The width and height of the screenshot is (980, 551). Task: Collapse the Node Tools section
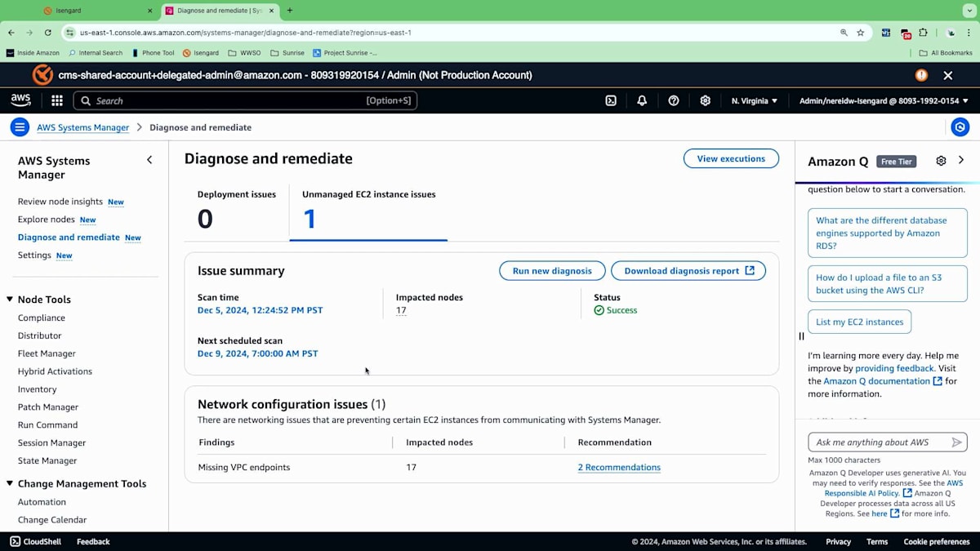click(x=11, y=300)
